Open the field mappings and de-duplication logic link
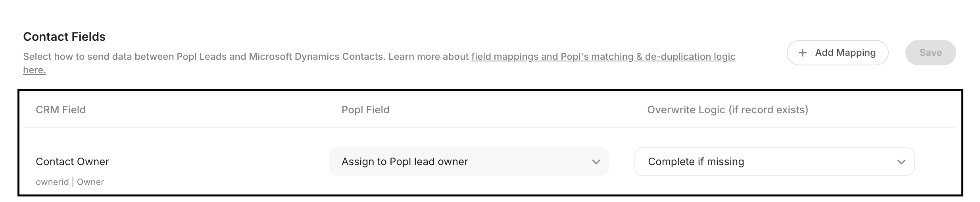The height and width of the screenshot is (202, 980). 603,57
